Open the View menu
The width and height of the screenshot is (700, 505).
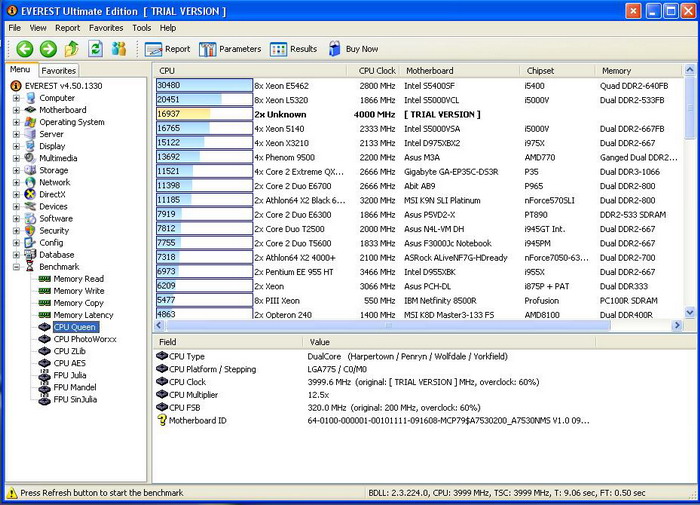(38, 28)
